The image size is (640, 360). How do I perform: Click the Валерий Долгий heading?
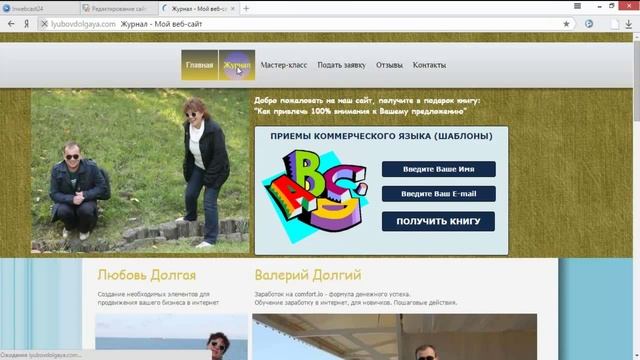pos(308,275)
